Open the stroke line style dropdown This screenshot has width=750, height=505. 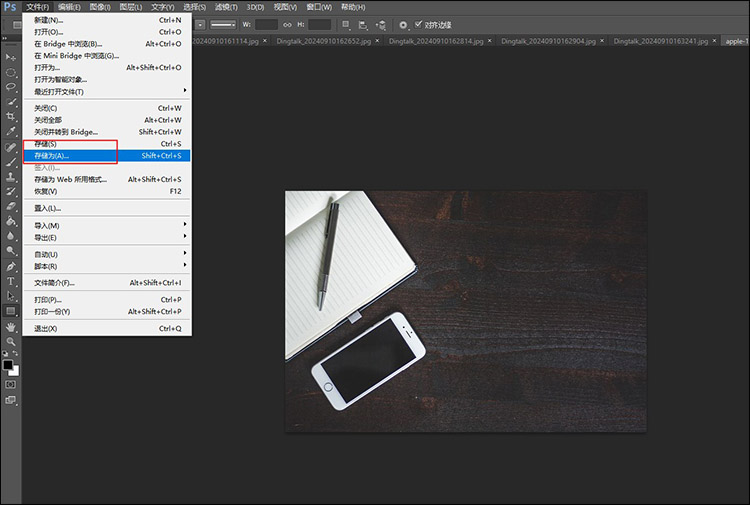click(223, 24)
